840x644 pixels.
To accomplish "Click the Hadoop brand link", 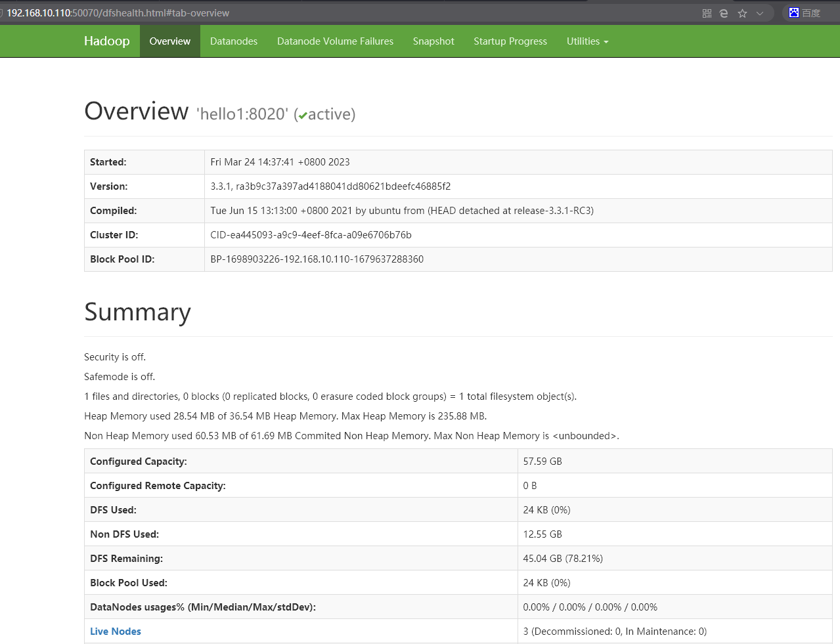I will [106, 41].
